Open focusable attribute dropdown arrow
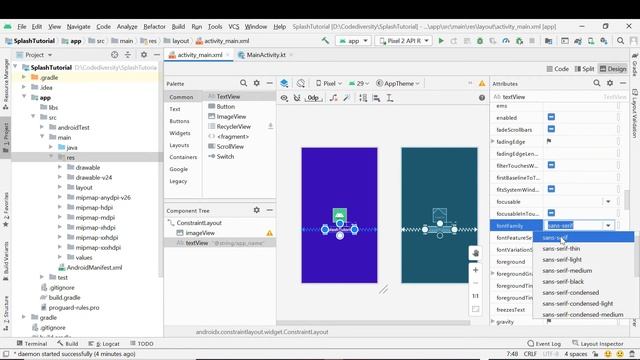 coord(608,202)
